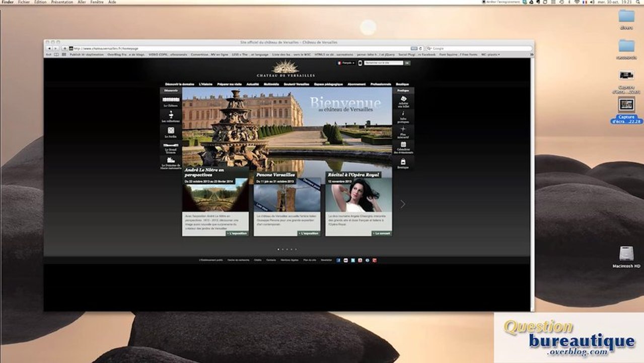Click the Google+ icon in footer

[x=375, y=260]
